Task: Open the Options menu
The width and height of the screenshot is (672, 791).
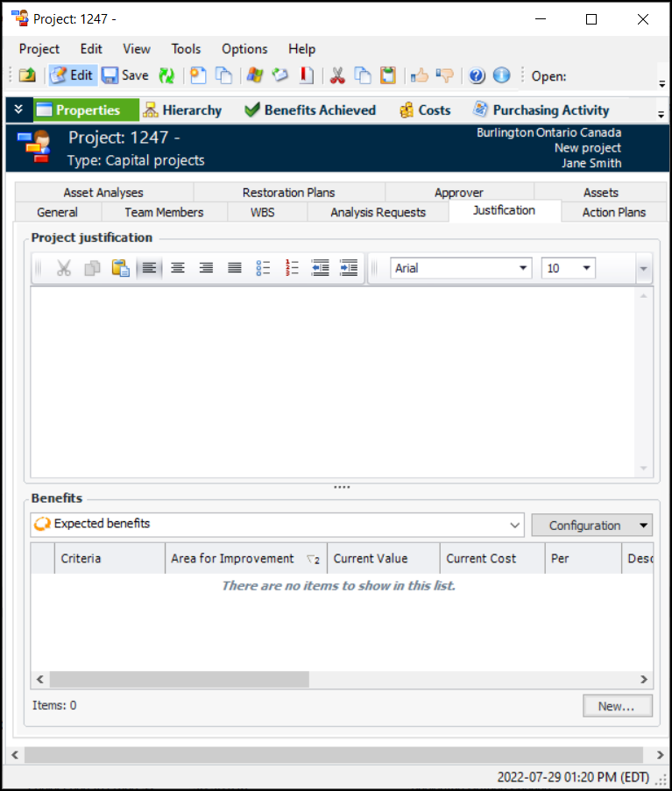Action: pos(244,49)
